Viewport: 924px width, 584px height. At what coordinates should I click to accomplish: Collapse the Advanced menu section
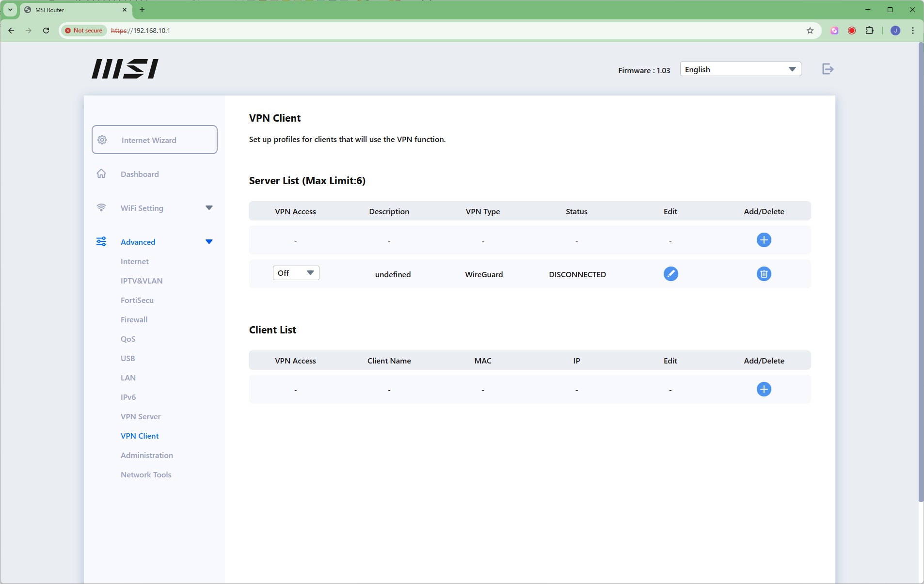tap(209, 242)
